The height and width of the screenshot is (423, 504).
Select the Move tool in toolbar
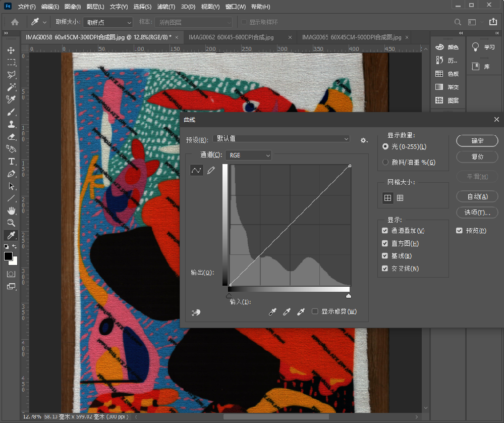tap(11, 50)
